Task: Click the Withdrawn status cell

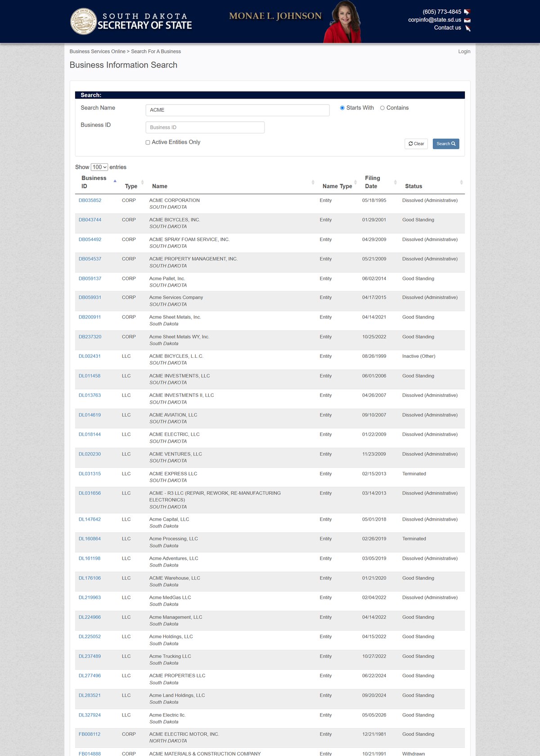Action: [x=414, y=754]
